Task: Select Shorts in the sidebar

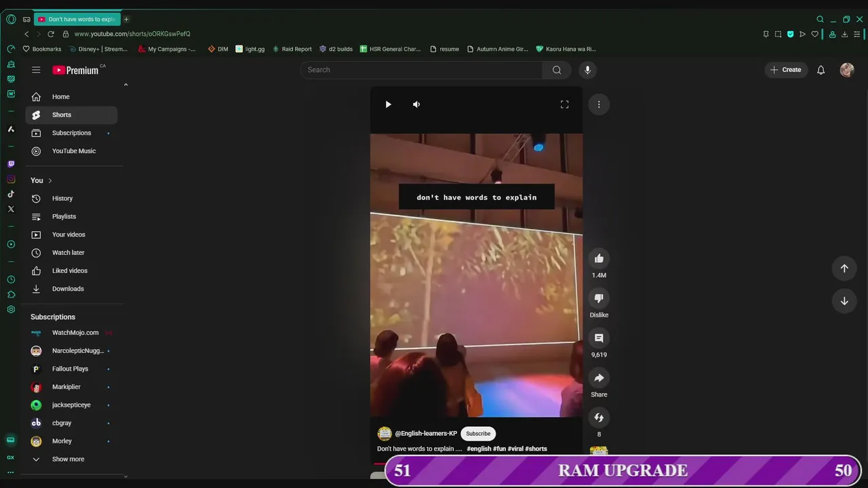Action: click(x=71, y=115)
